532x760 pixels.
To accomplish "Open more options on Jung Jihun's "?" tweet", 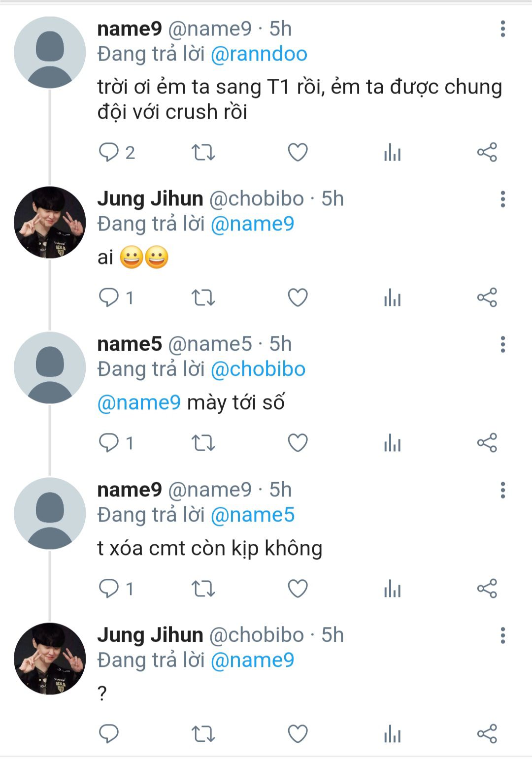I will click(502, 635).
